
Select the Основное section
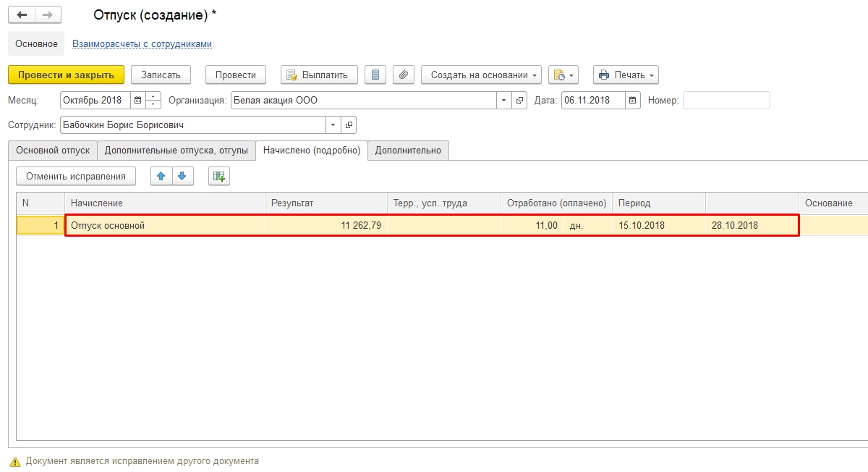[36, 43]
